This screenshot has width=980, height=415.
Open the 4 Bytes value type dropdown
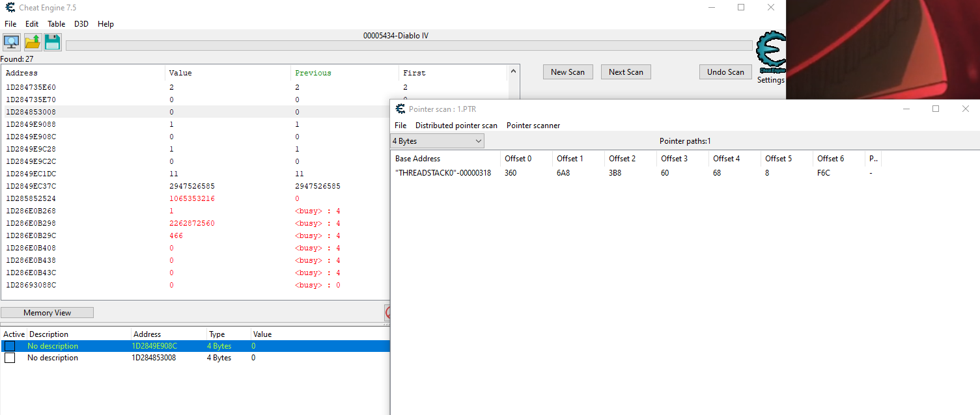(x=437, y=141)
